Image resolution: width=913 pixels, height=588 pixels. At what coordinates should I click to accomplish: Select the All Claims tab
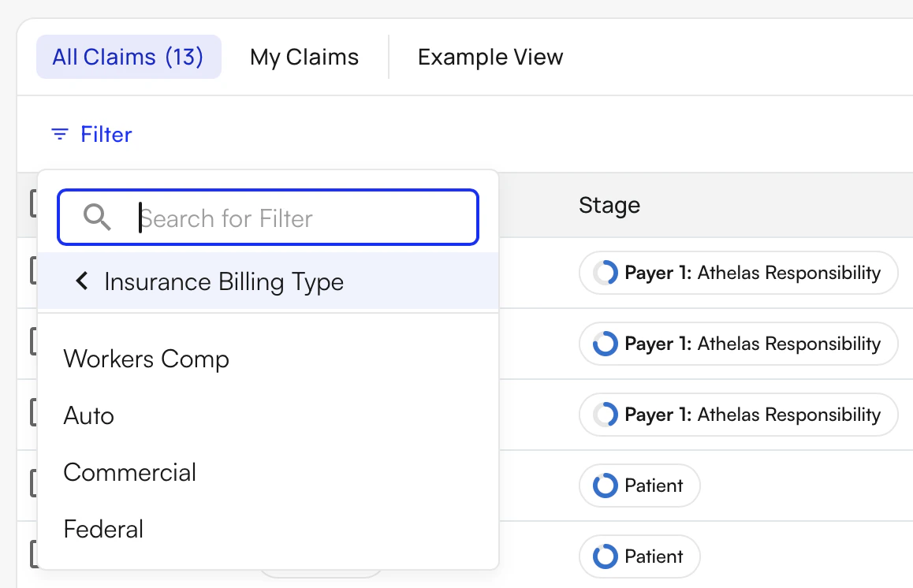click(x=129, y=56)
